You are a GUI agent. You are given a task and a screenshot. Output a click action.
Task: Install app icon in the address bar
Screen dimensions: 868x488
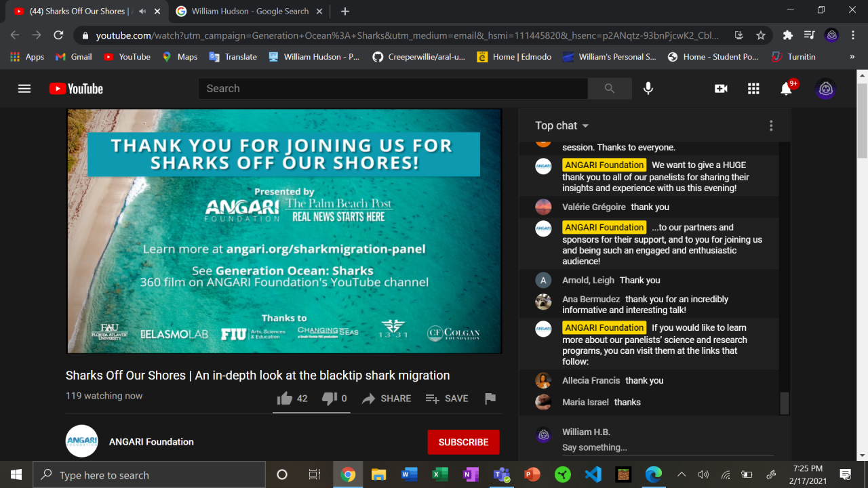click(739, 35)
